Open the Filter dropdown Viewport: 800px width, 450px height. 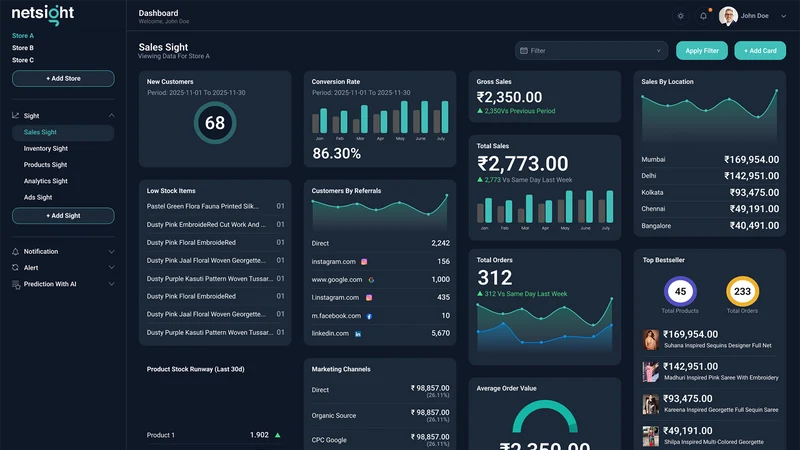click(x=591, y=51)
